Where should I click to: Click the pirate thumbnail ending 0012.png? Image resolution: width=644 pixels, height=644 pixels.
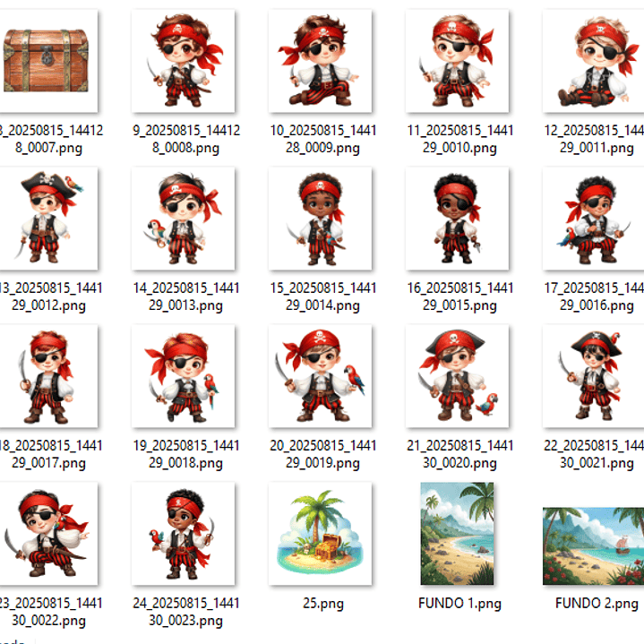click(46, 219)
